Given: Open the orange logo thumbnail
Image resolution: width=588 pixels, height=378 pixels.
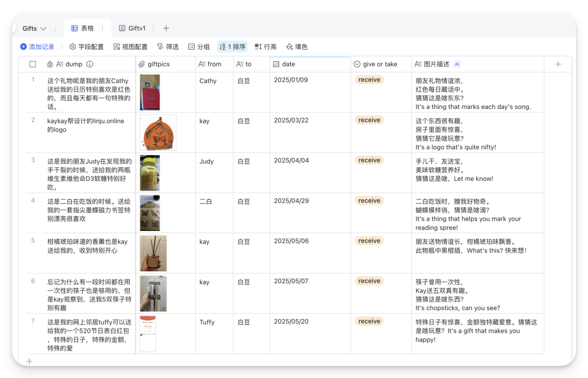Looking at the screenshot, I should tap(158, 133).
